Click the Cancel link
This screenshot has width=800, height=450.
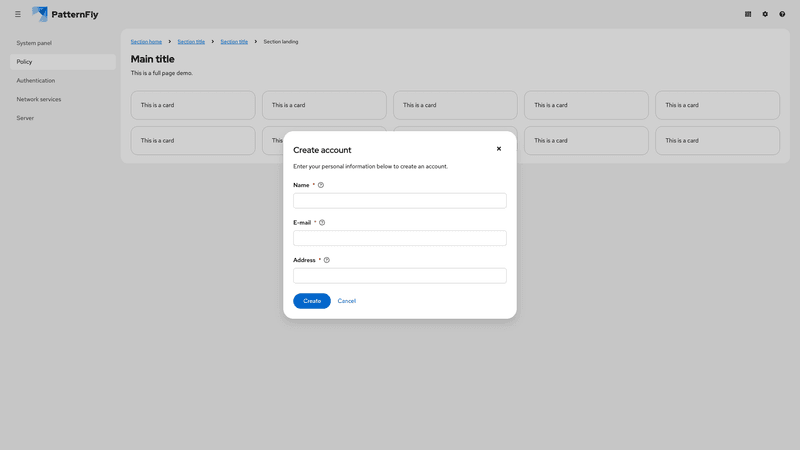click(x=346, y=301)
